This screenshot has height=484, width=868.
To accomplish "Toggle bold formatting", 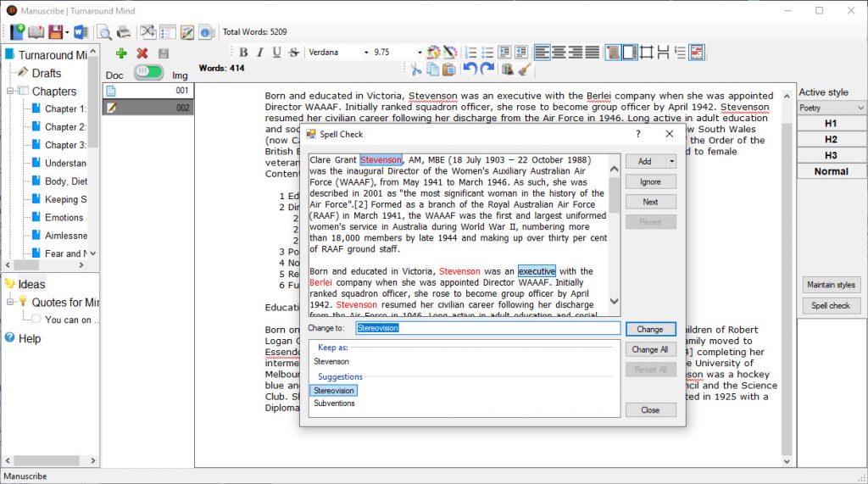I will 243,52.
